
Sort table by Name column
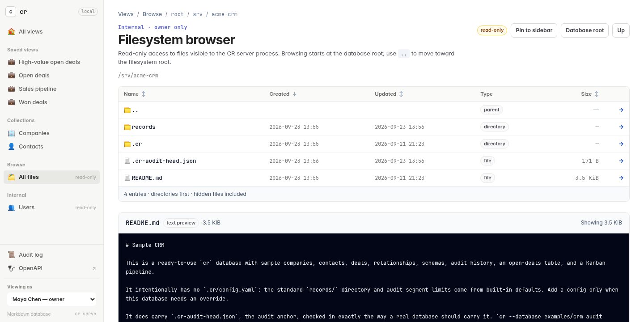pos(135,94)
